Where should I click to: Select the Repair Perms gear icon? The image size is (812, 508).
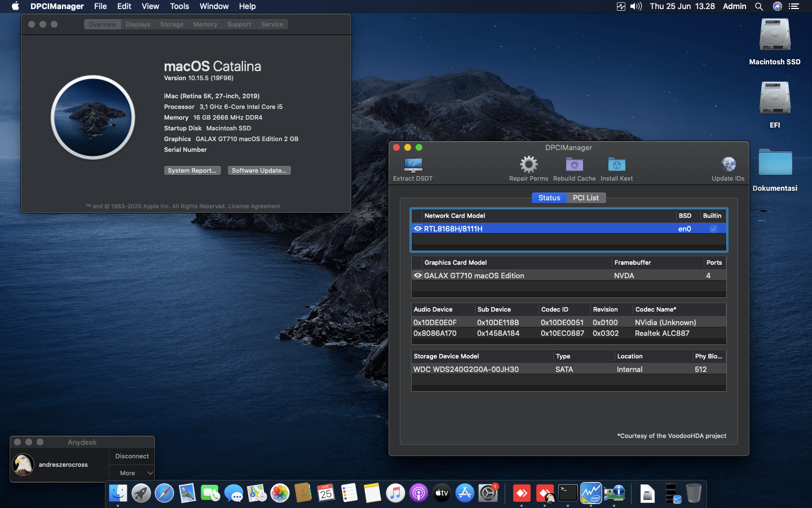coord(528,163)
